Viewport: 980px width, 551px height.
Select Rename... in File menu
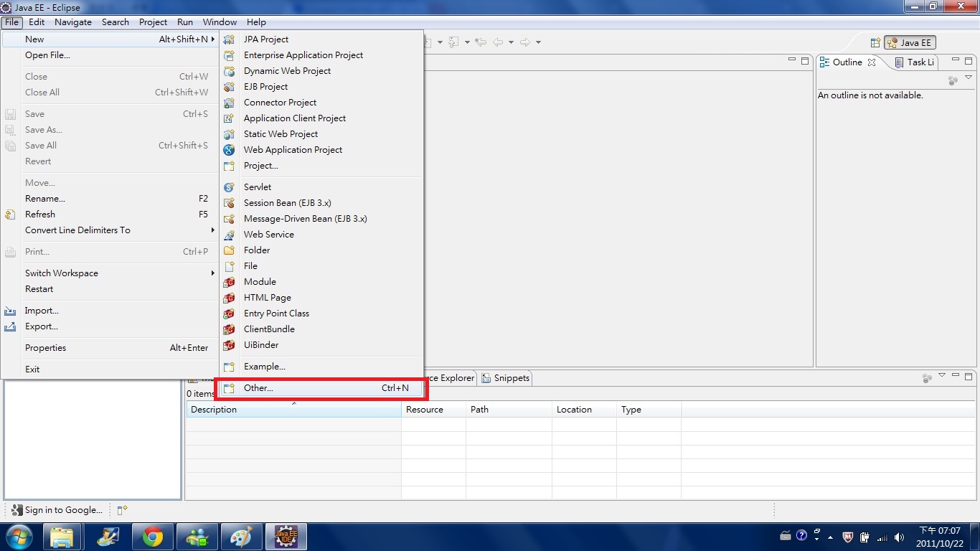[x=110, y=199]
